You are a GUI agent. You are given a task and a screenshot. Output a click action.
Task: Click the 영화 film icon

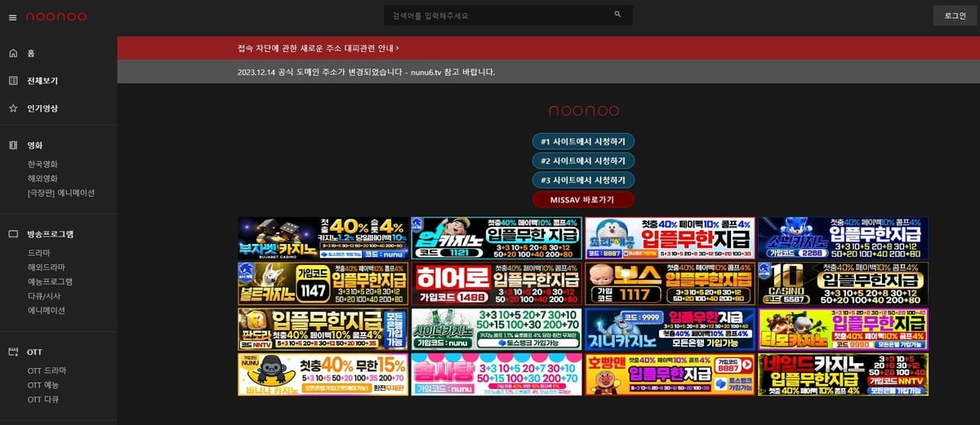tap(12, 145)
